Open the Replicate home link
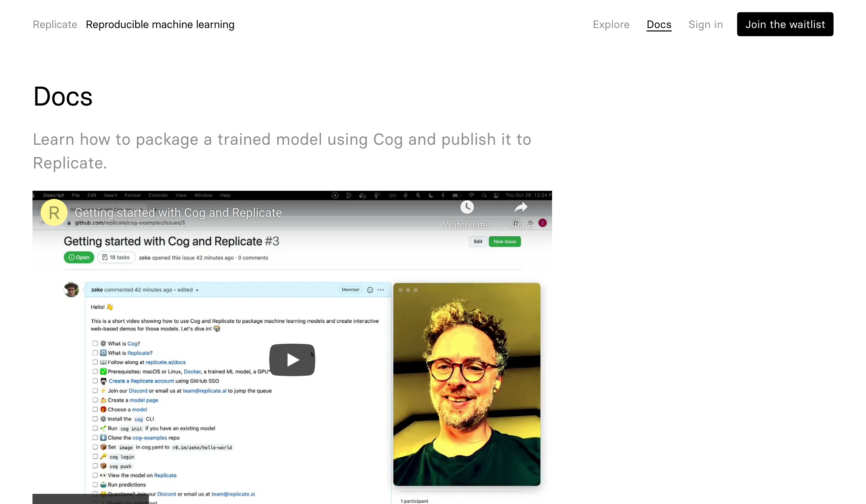The width and height of the screenshot is (866, 504). [55, 24]
